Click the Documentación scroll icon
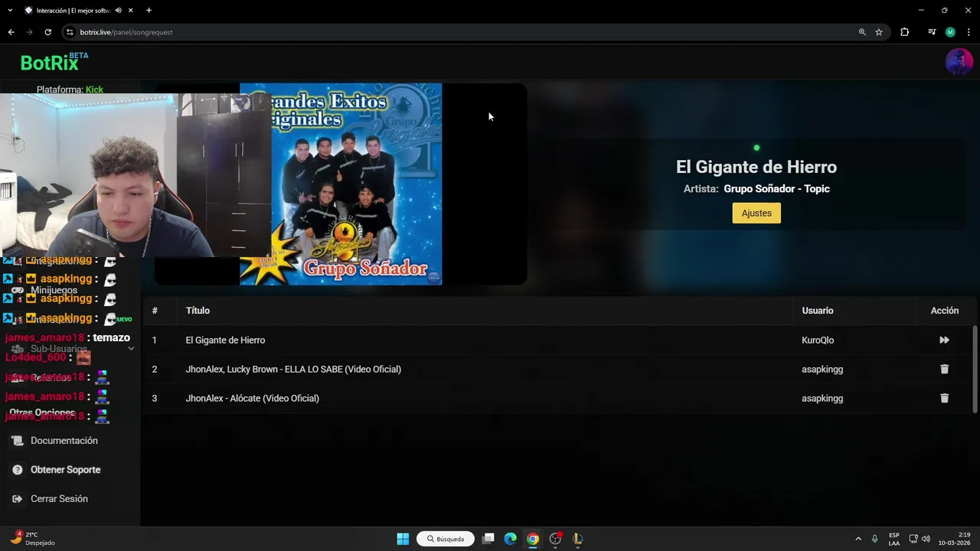 pos(18,441)
